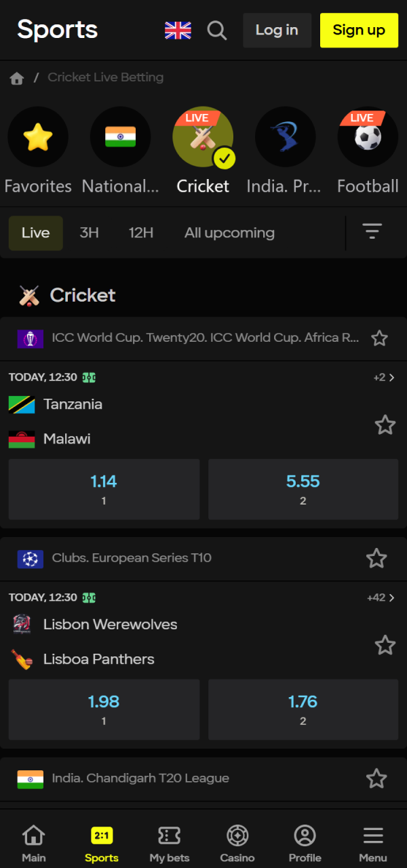
Task: Star the Clubs European Series T10 league
Action: pos(376,558)
